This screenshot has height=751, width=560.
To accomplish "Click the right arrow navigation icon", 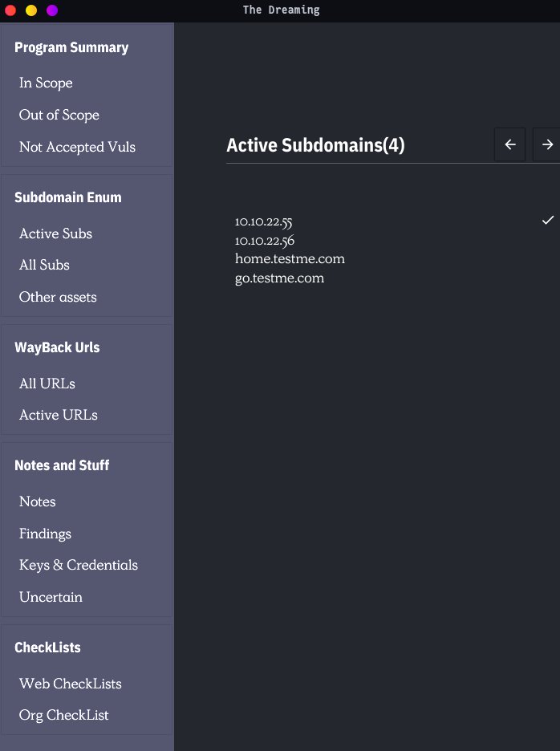I will pos(546,144).
